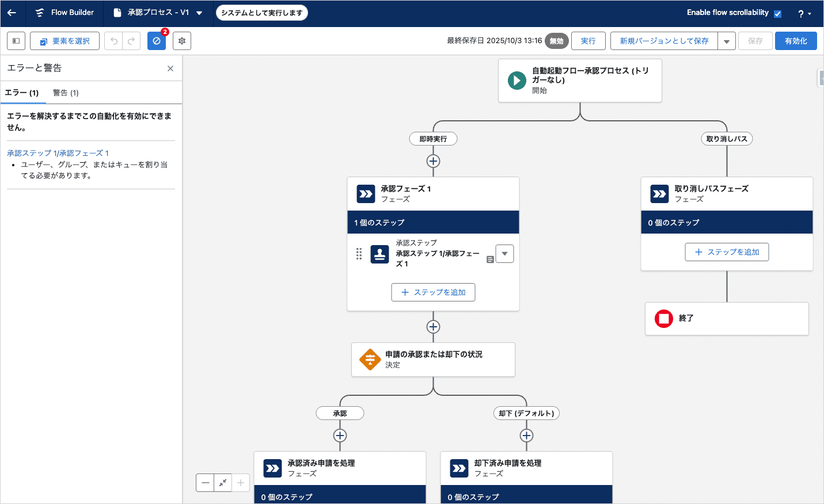
Task: Click the redo arrow icon
Action: tap(131, 41)
